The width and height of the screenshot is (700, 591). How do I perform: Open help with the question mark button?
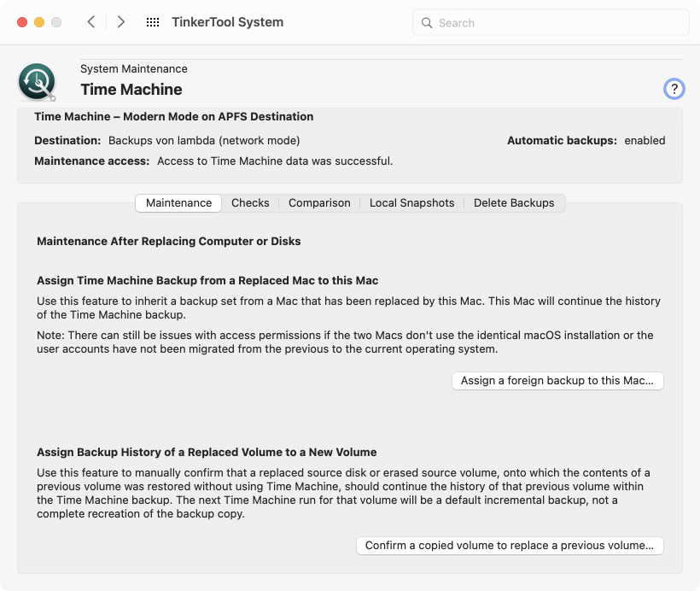click(x=674, y=89)
